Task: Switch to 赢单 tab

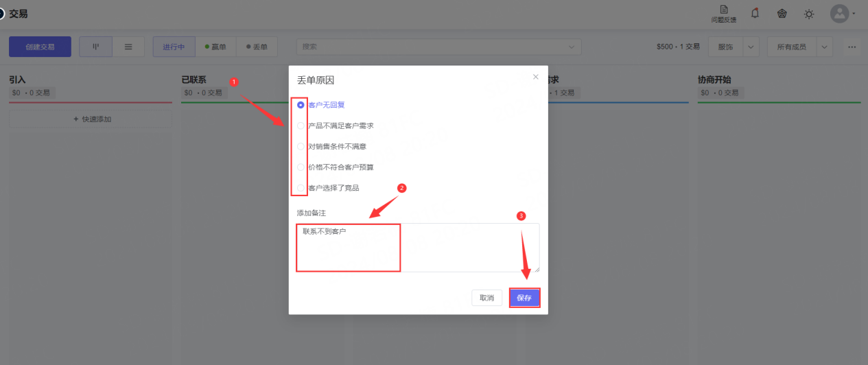Action: click(x=215, y=47)
